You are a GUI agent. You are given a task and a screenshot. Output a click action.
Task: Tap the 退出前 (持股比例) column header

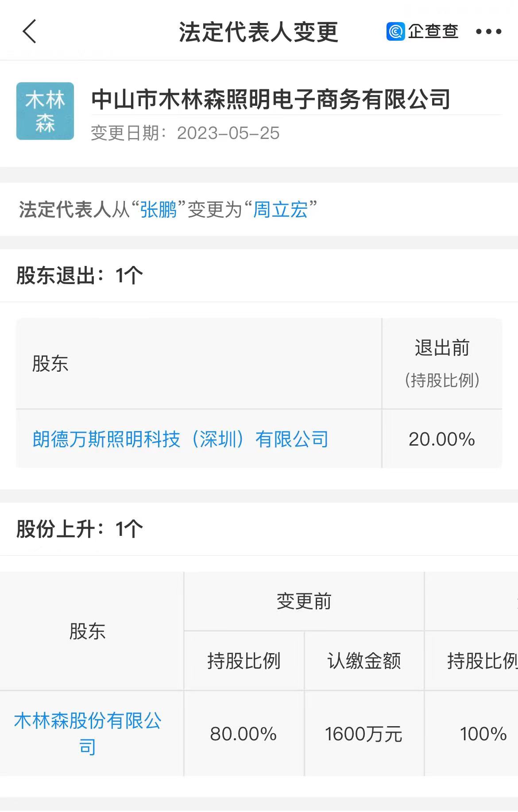coord(442,363)
